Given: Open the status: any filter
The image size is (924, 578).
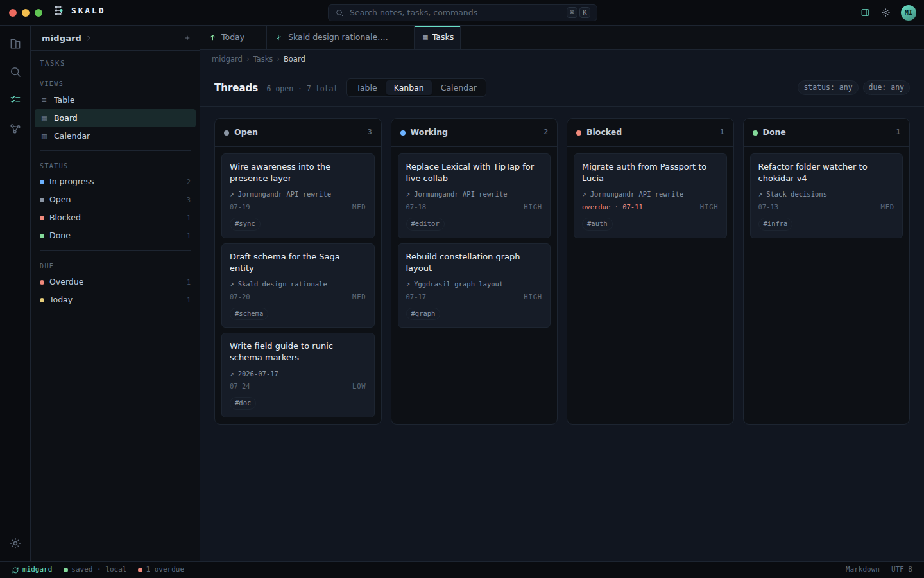Looking at the screenshot, I should click(x=828, y=87).
